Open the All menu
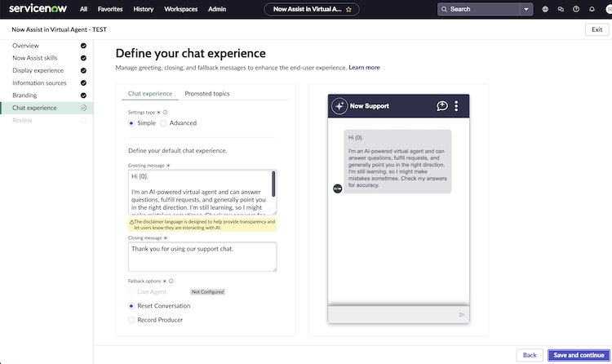Viewport: 612px width, 364px height. click(83, 9)
